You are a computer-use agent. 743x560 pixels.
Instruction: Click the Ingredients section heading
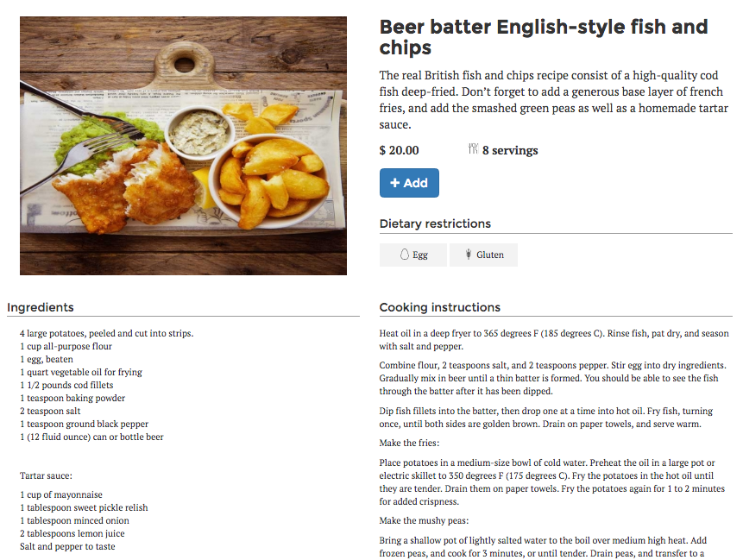[x=41, y=307]
